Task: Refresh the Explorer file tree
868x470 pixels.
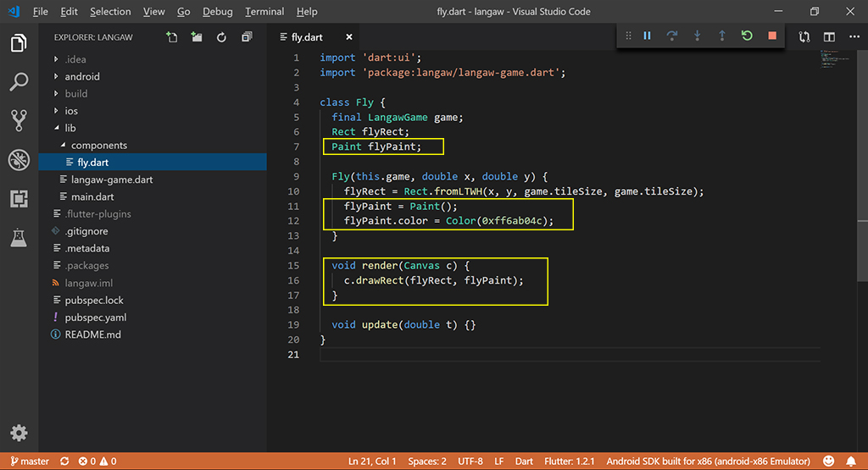Action: tap(221, 37)
